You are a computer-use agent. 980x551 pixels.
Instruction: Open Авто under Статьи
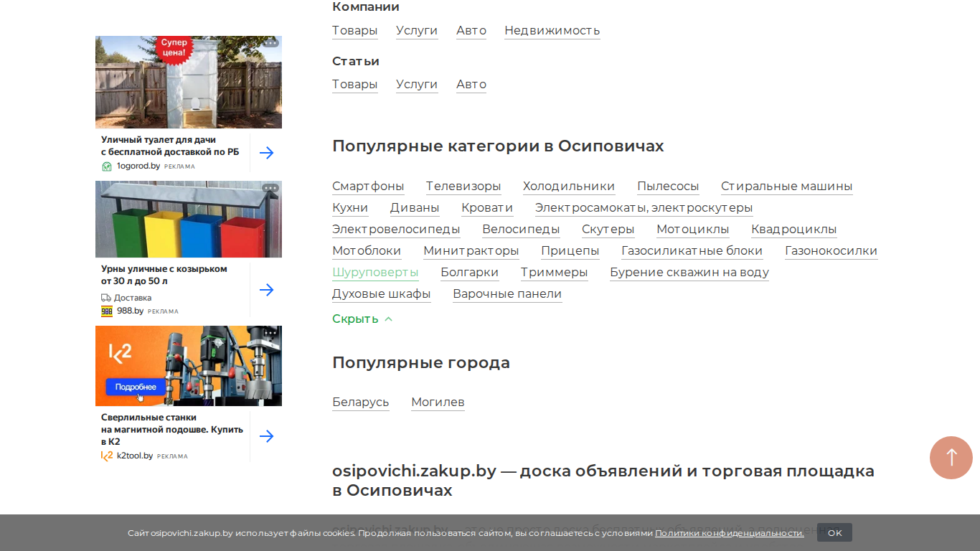pyautogui.click(x=471, y=84)
